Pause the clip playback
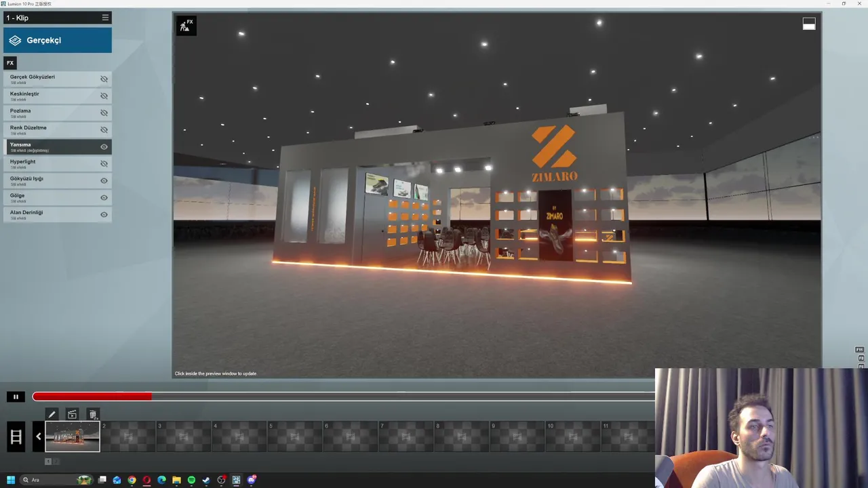The height and width of the screenshot is (488, 868). (15, 396)
